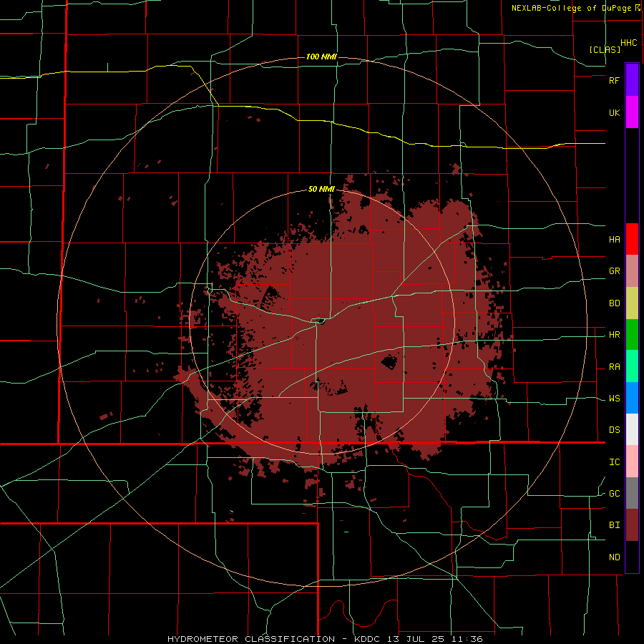The height and width of the screenshot is (644, 644).
Task: Click the RA light green legend swatch
Action: 632,366
